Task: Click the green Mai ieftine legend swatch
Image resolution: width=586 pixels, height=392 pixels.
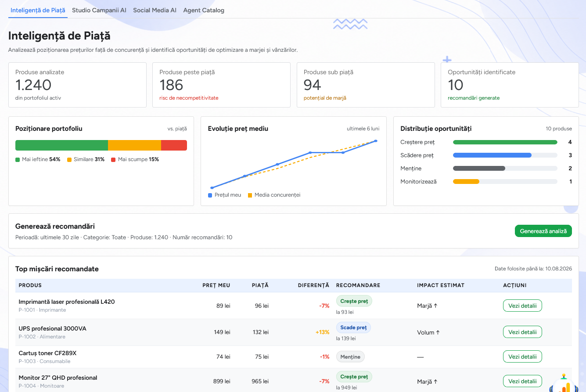Action: 18,160
